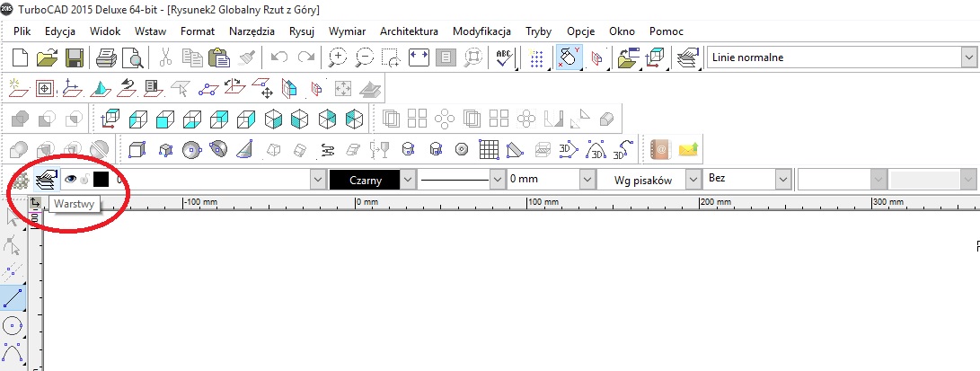Open the Modyfikacja menu
Screen dimensions: 980x371
(481, 31)
